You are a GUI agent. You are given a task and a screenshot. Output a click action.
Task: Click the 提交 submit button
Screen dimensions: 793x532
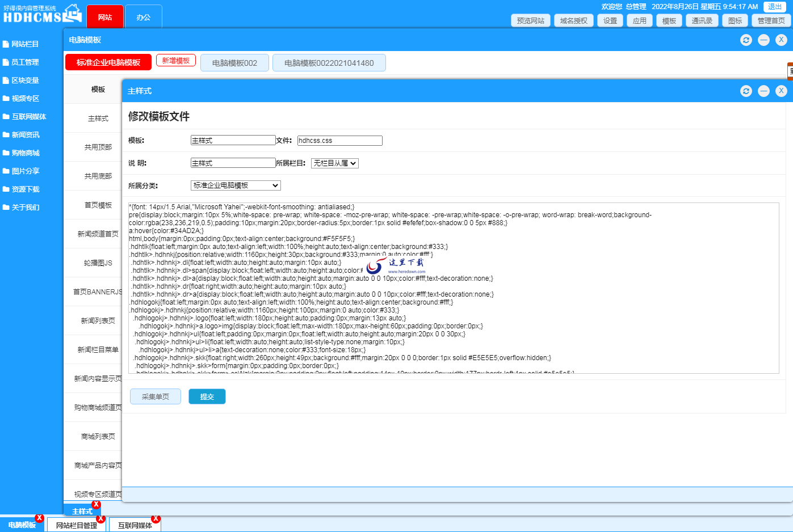207,396
